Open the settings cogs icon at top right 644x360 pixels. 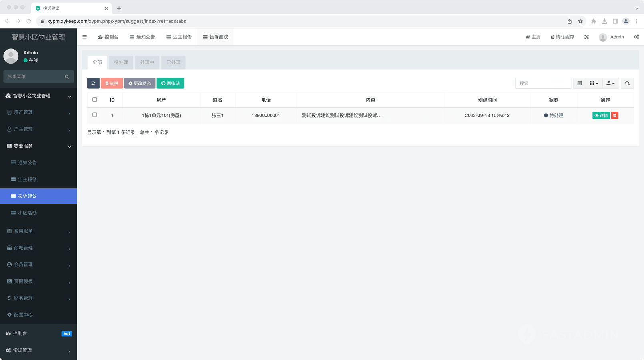click(x=636, y=37)
